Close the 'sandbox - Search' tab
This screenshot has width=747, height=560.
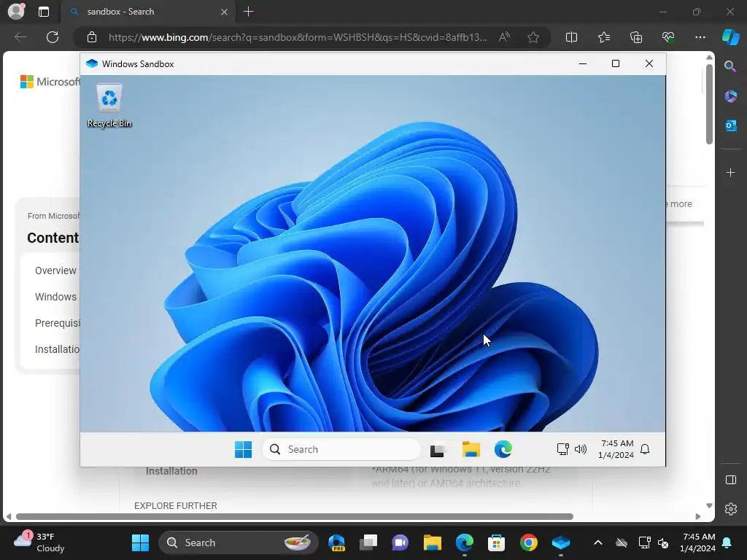tap(225, 12)
